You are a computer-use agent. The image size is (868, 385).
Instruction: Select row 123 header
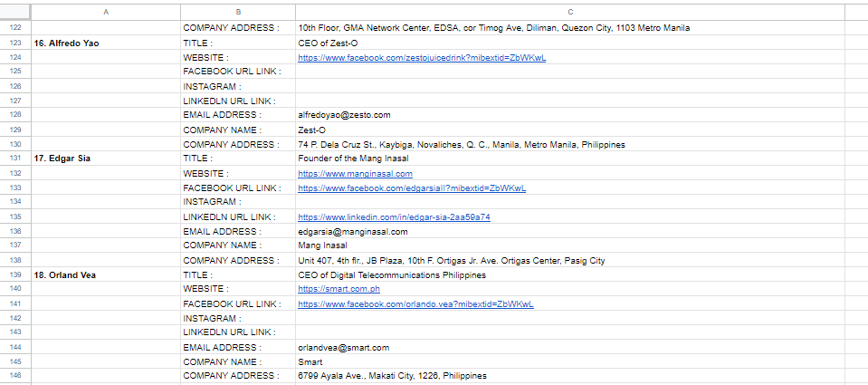tap(15, 43)
